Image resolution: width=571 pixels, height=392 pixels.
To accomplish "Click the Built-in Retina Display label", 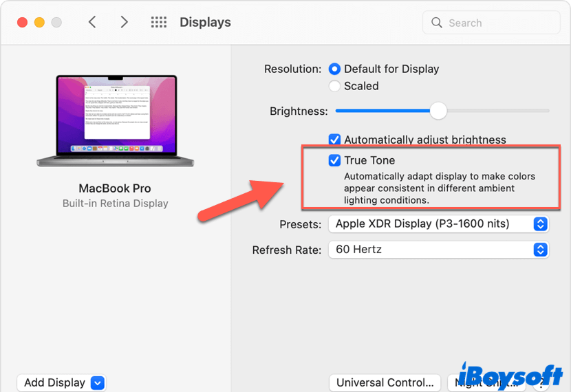I will click(115, 203).
